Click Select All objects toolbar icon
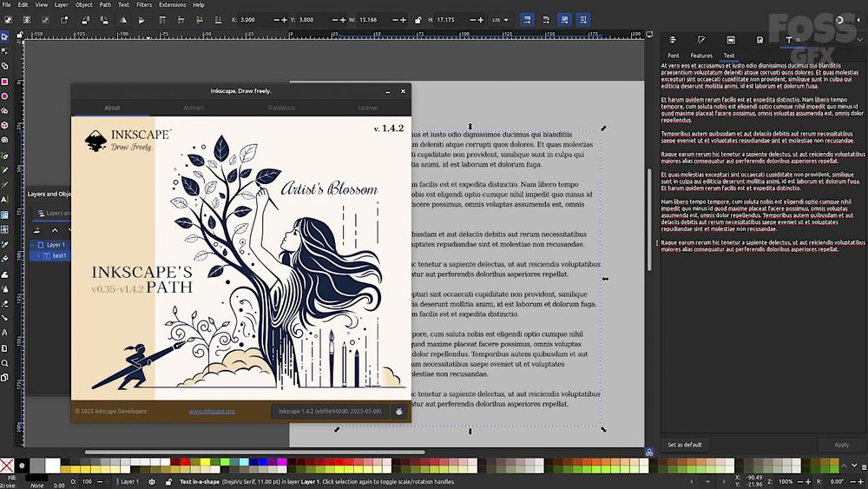The width and height of the screenshot is (868, 489). coord(9,20)
